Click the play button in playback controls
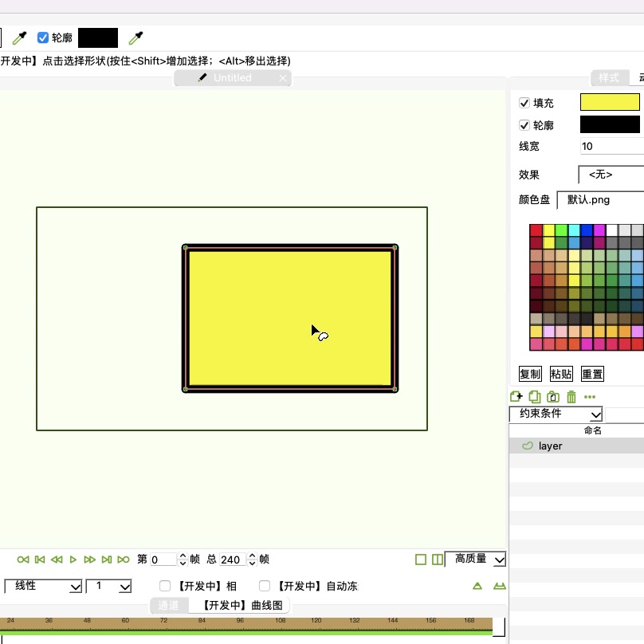The height and width of the screenshot is (644, 644). (73, 560)
